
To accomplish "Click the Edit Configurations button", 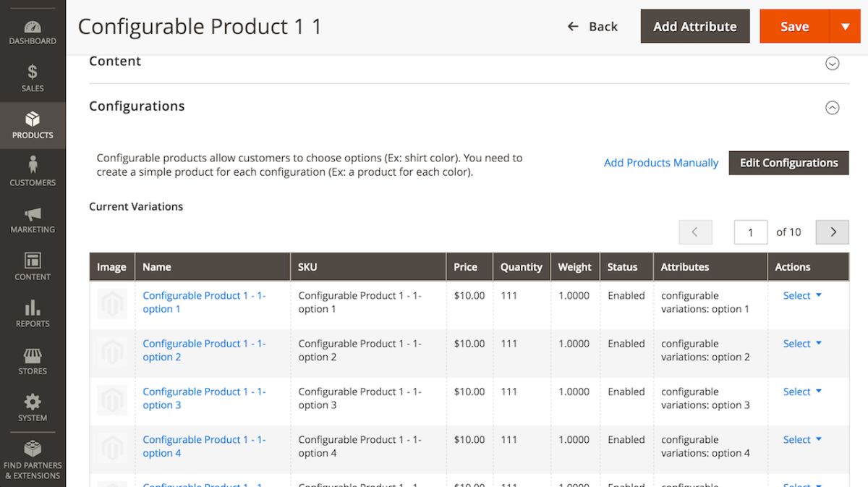I will pos(788,163).
